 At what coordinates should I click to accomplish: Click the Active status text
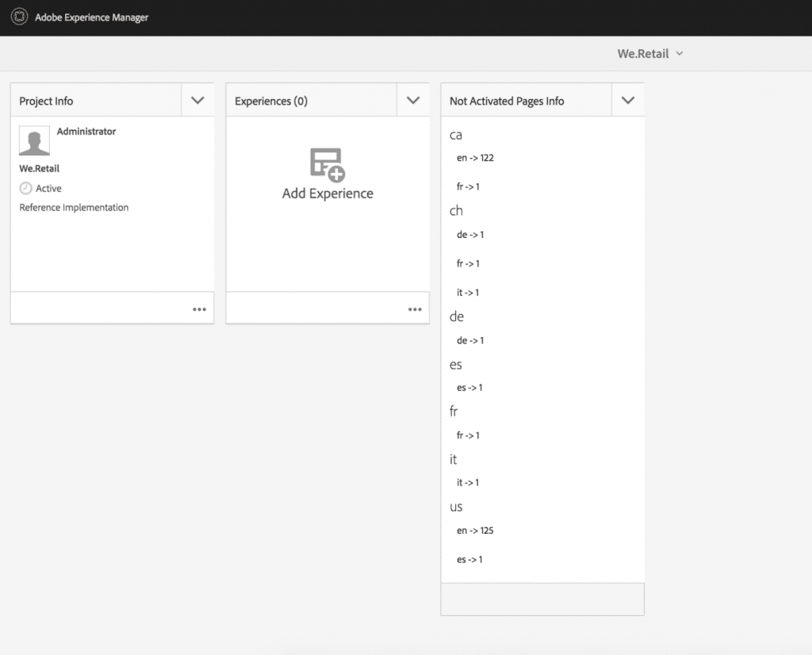click(48, 189)
